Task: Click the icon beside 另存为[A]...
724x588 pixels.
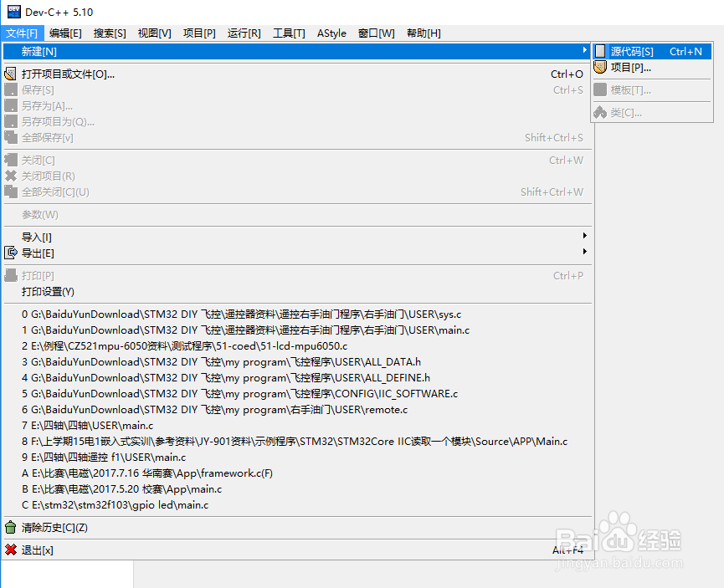Action: pos(11,105)
